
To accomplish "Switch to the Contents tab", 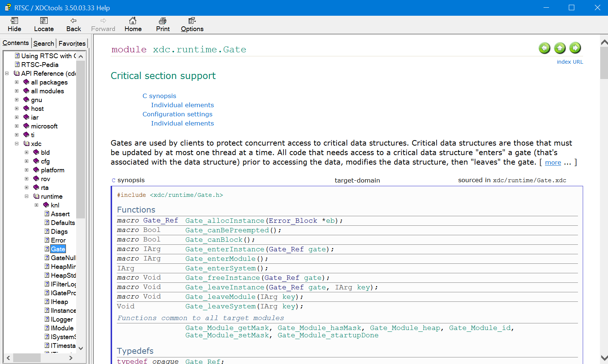I will pyautogui.click(x=16, y=43).
